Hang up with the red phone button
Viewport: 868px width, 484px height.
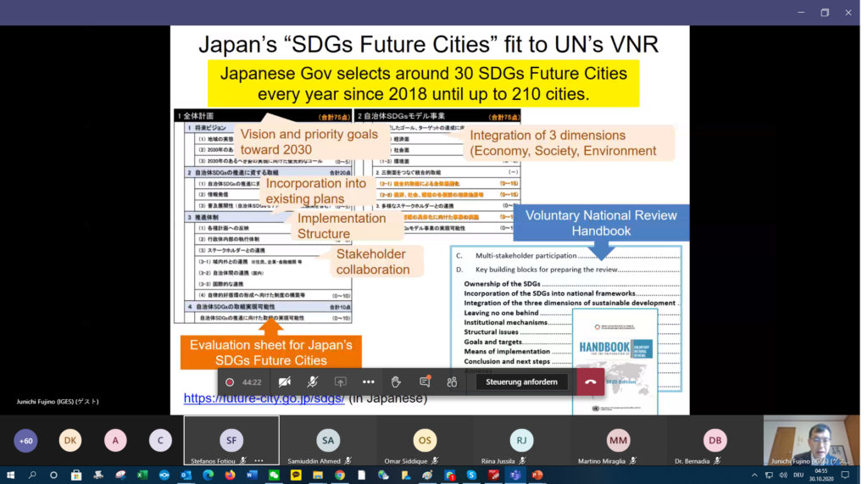tap(590, 382)
